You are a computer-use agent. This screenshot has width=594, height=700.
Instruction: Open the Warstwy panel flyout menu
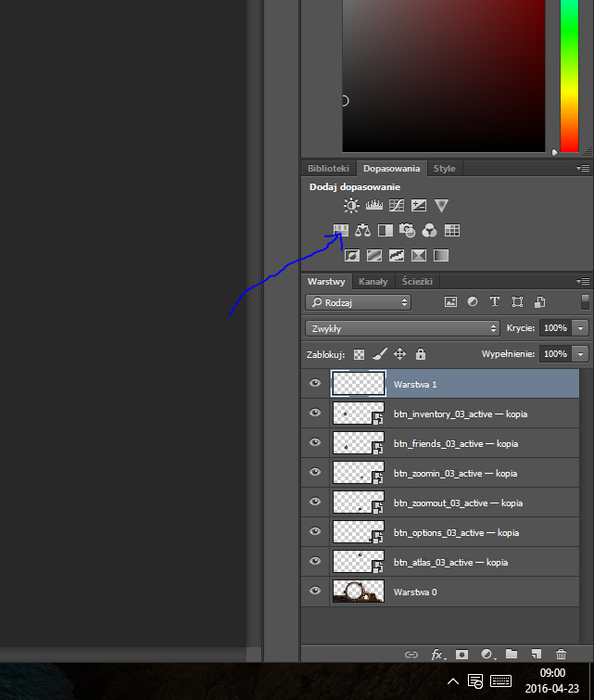coord(583,281)
